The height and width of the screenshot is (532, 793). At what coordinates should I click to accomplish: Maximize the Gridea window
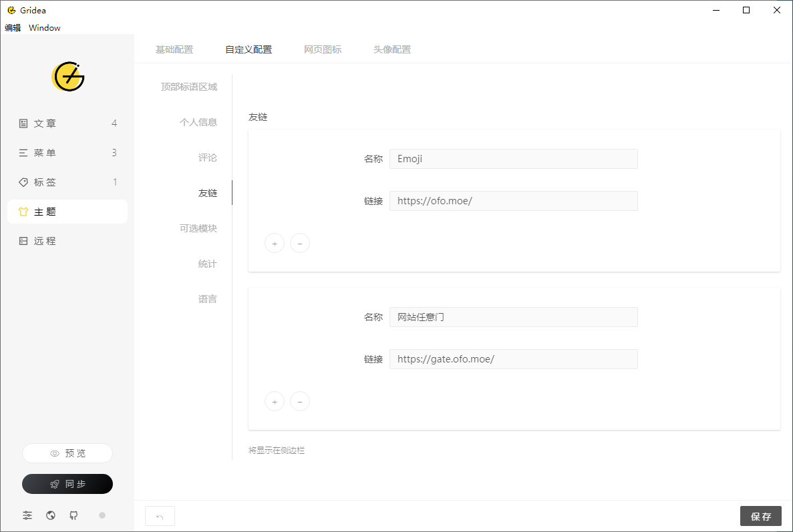(746, 10)
